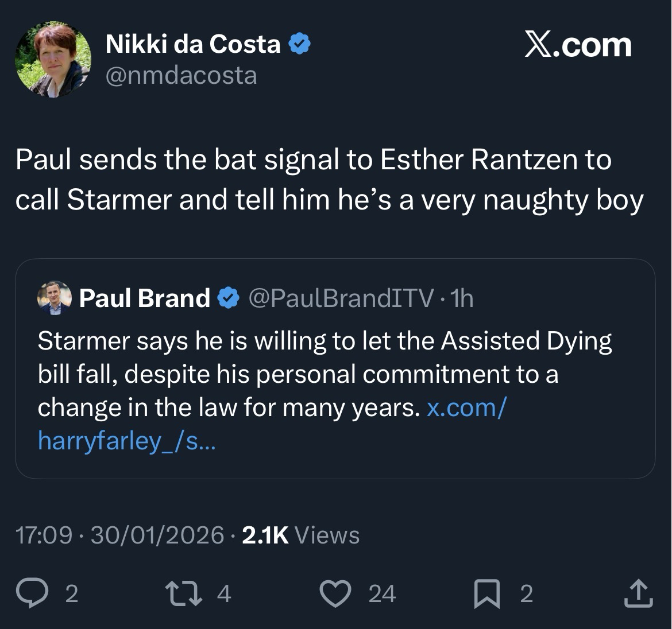The height and width of the screenshot is (629, 672).
Task: Bookmark the tweet with the bookmark icon
Action: coord(487,593)
